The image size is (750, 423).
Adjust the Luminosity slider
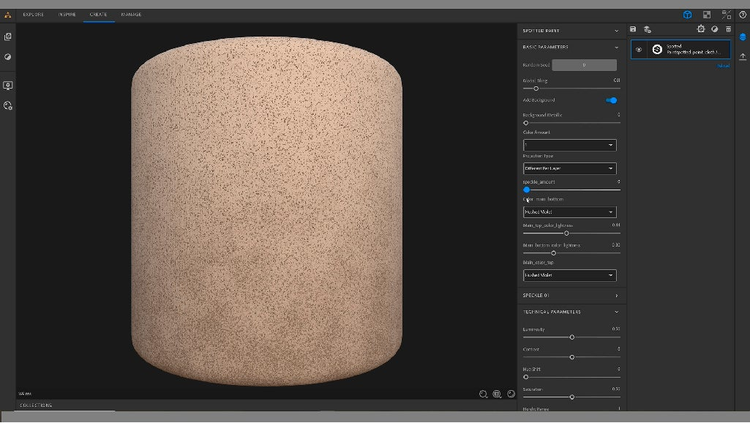(x=572, y=337)
